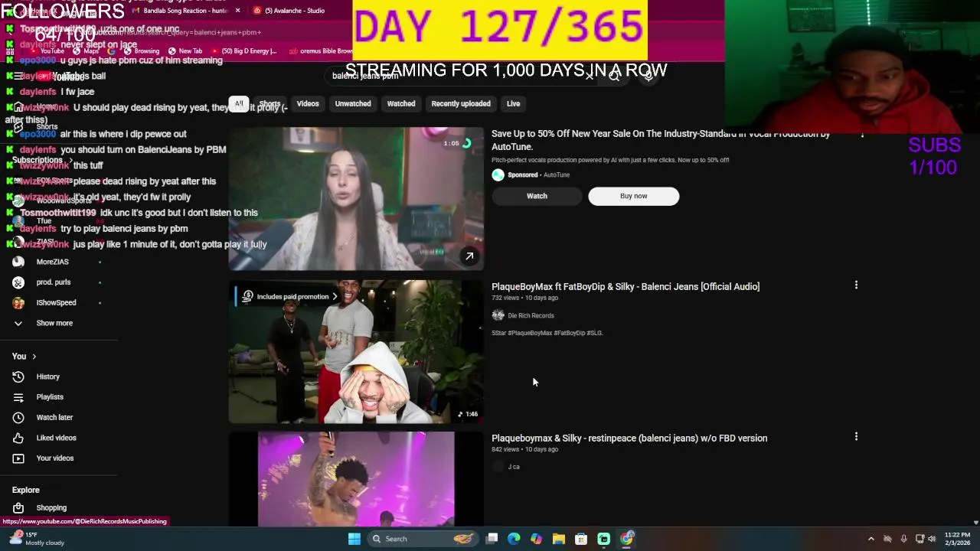Open Die Rich Records channel name
The width and height of the screenshot is (980, 551).
[531, 315]
